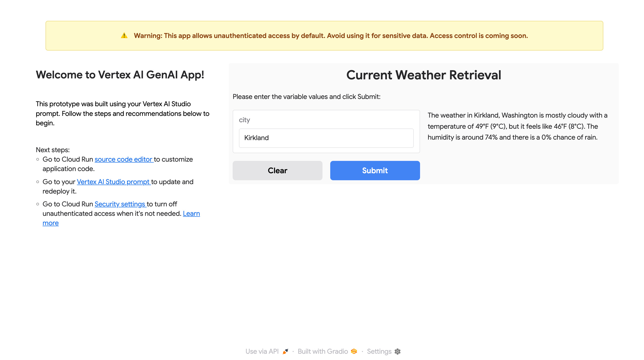Follow the Vertex AI Studio prompt link
644x360 pixels.
coord(113,182)
